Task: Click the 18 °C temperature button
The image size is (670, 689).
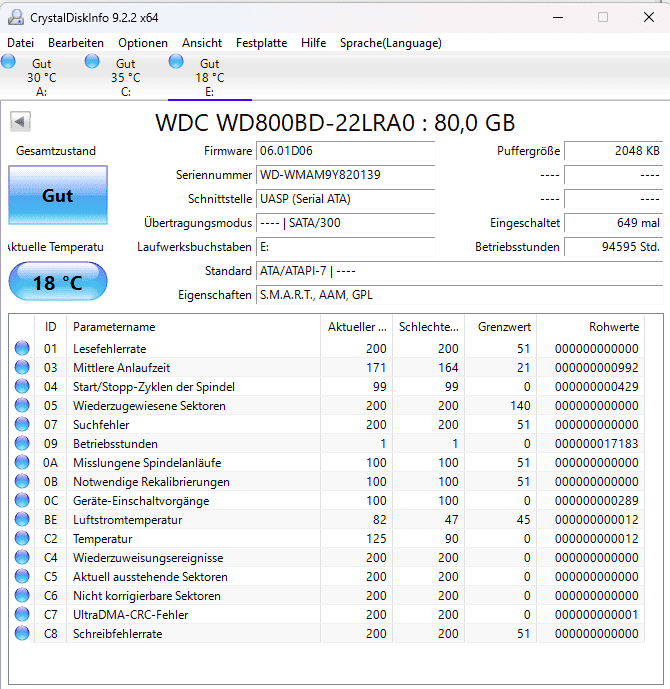Action: (58, 281)
